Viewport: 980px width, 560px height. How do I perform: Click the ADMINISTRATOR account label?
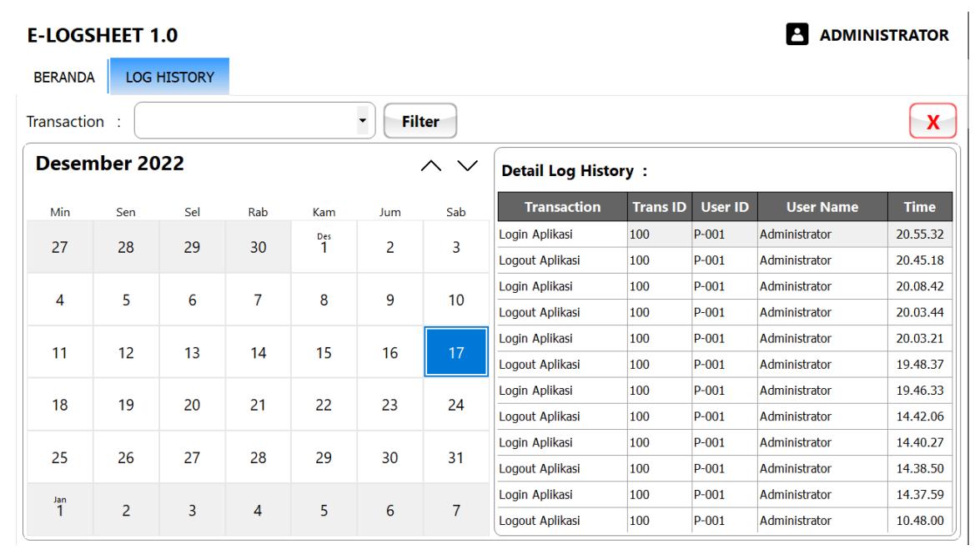[884, 35]
